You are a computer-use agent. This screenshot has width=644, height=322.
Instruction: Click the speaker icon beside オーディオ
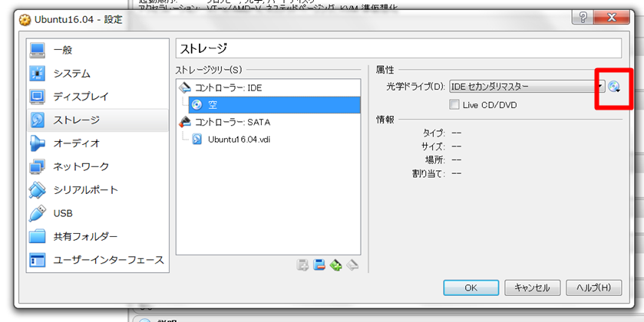(38, 143)
